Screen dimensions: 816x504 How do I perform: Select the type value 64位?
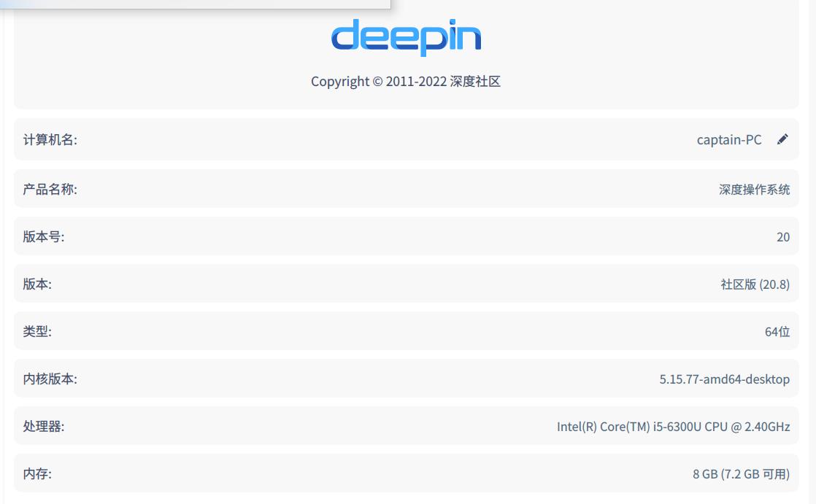tap(777, 332)
